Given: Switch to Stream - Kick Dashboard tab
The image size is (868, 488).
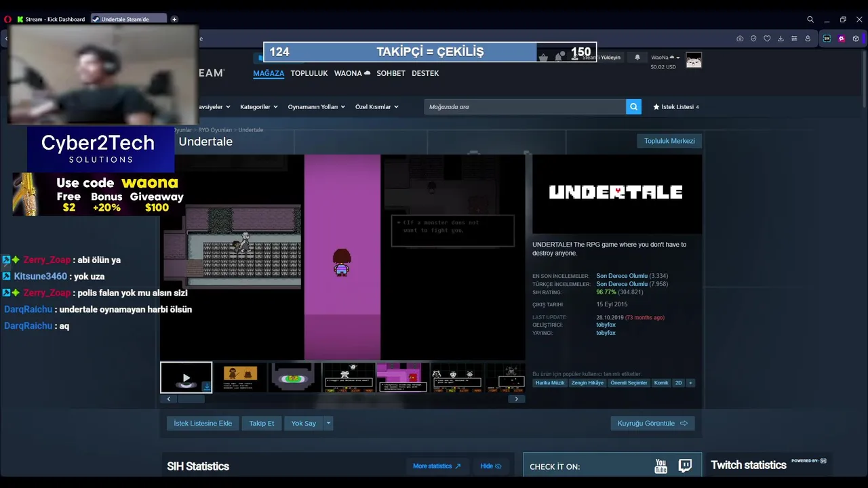Looking at the screenshot, I should (x=51, y=20).
